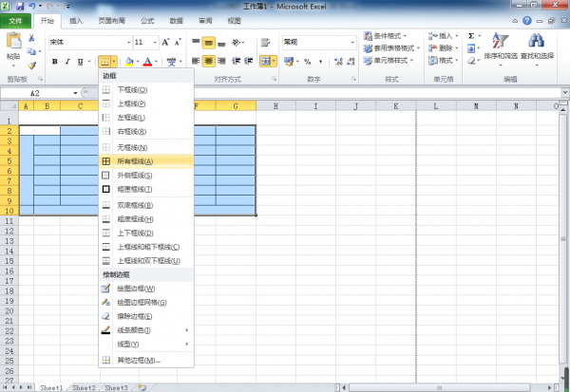Click Insert cells button
570x392 pixels.
[x=443, y=36]
